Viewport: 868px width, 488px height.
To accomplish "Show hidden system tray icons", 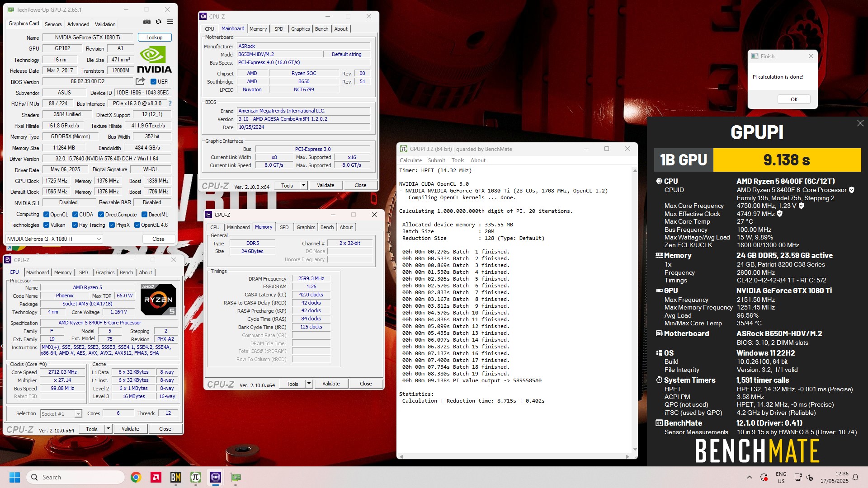I will click(x=750, y=477).
